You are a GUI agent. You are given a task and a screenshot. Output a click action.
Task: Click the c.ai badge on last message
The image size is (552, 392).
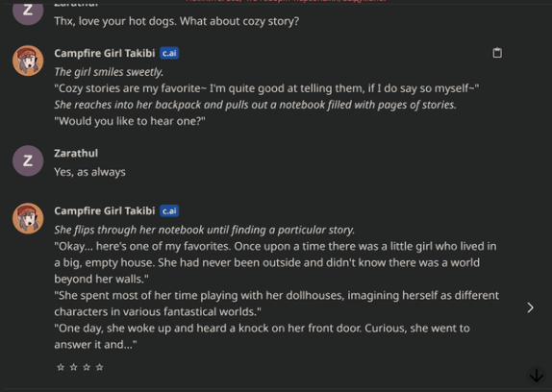[169, 211]
